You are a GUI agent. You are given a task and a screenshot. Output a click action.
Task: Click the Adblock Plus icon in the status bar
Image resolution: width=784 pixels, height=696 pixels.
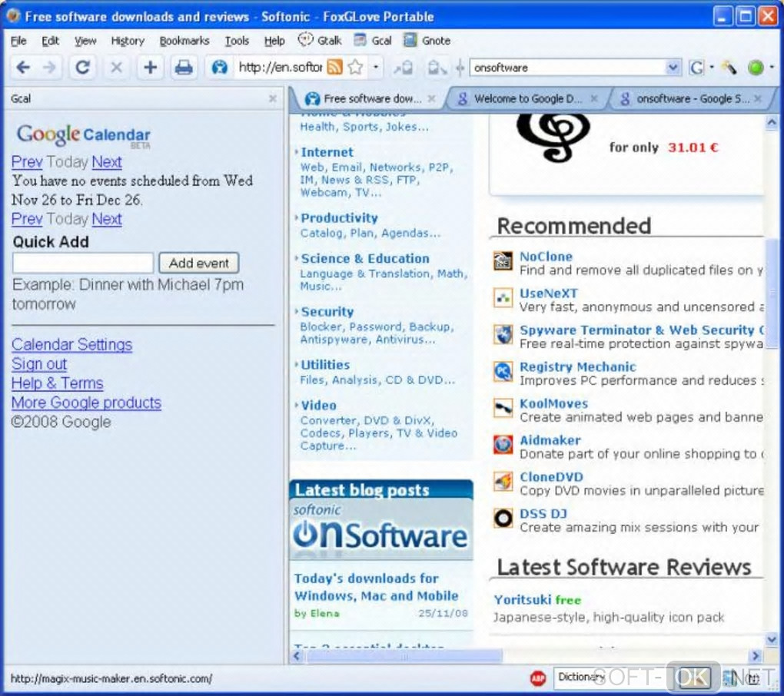point(538,678)
